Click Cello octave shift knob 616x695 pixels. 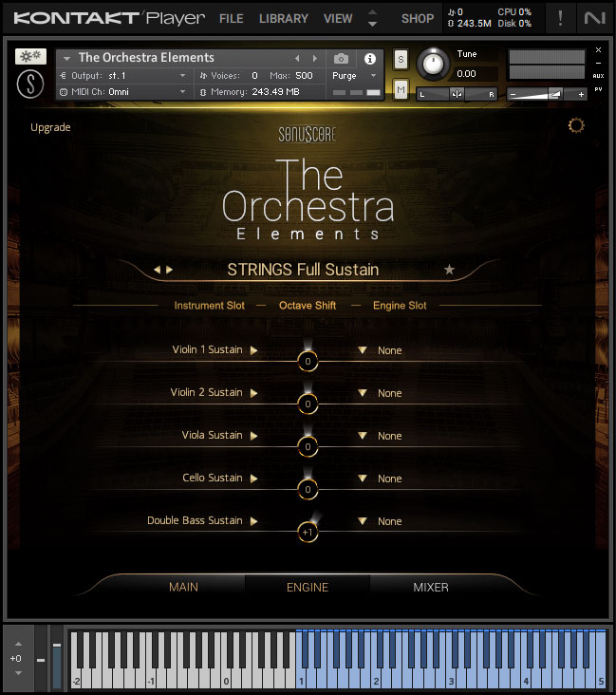pyautogui.click(x=308, y=489)
